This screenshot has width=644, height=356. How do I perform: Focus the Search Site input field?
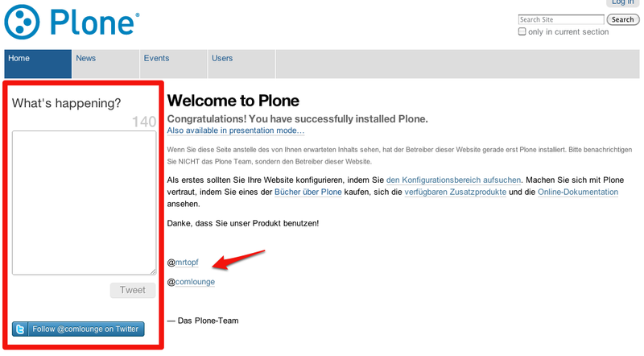pos(560,20)
